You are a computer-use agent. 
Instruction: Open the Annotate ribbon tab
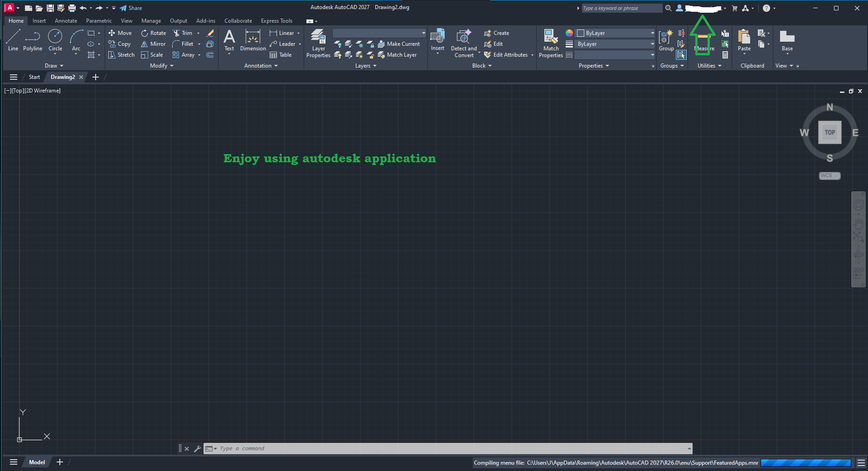pos(66,21)
